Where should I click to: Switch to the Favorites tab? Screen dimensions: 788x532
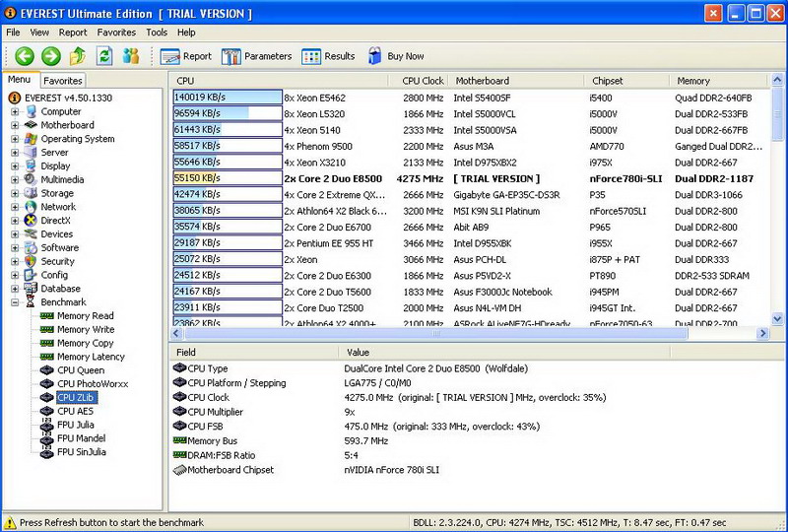(63, 81)
